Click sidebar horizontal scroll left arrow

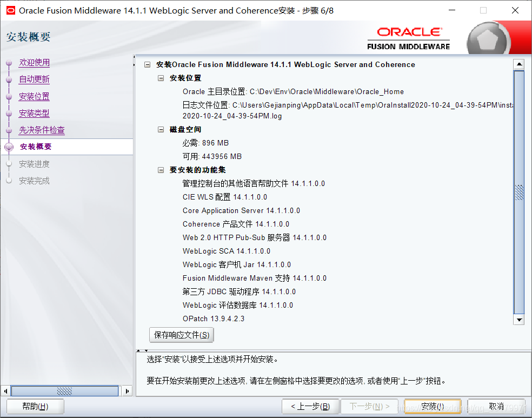(5, 391)
